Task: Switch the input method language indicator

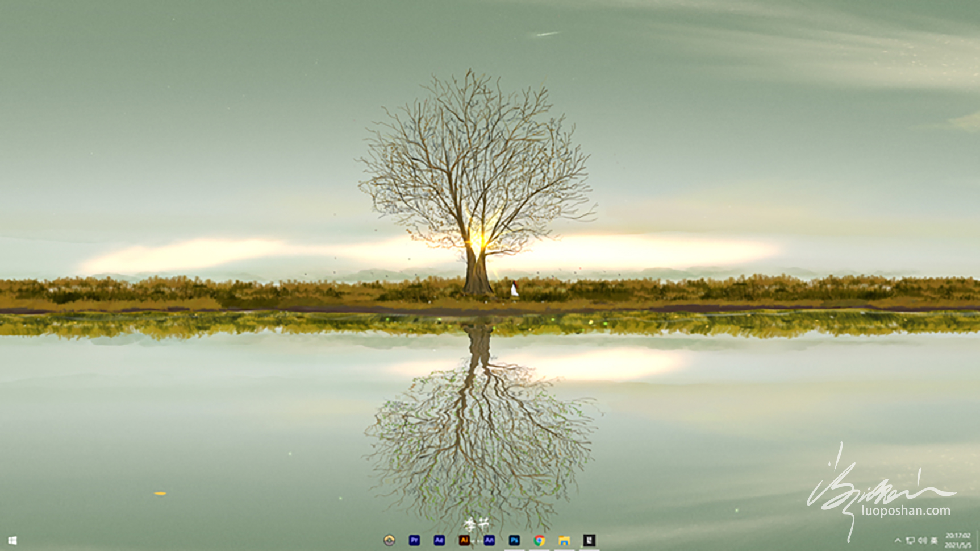Action: pos(934,540)
